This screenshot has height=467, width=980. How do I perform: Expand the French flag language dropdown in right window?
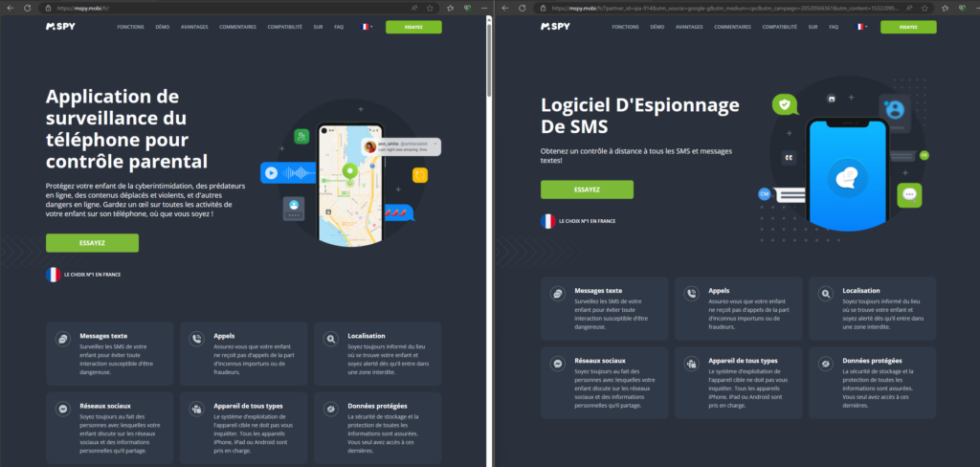(862, 27)
